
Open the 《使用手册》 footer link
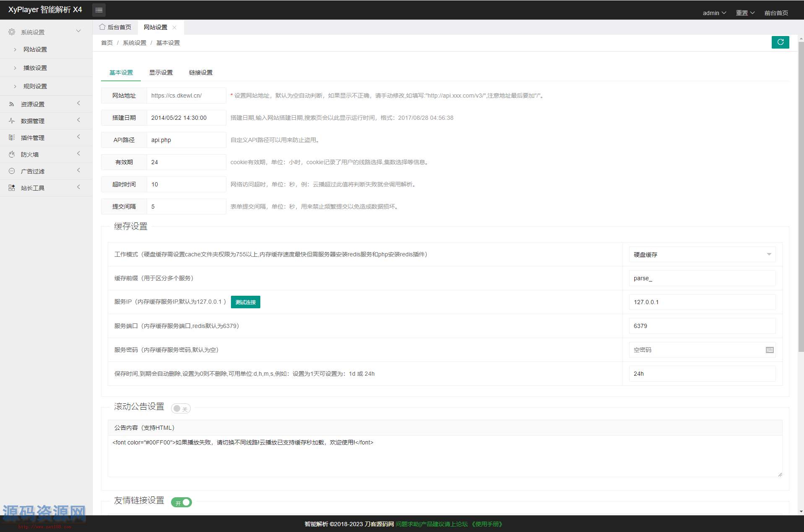click(x=487, y=524)
